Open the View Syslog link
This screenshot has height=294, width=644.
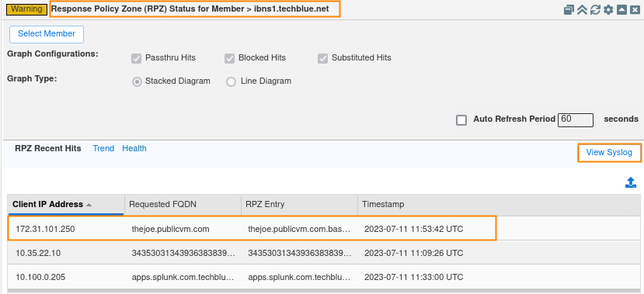609,153
